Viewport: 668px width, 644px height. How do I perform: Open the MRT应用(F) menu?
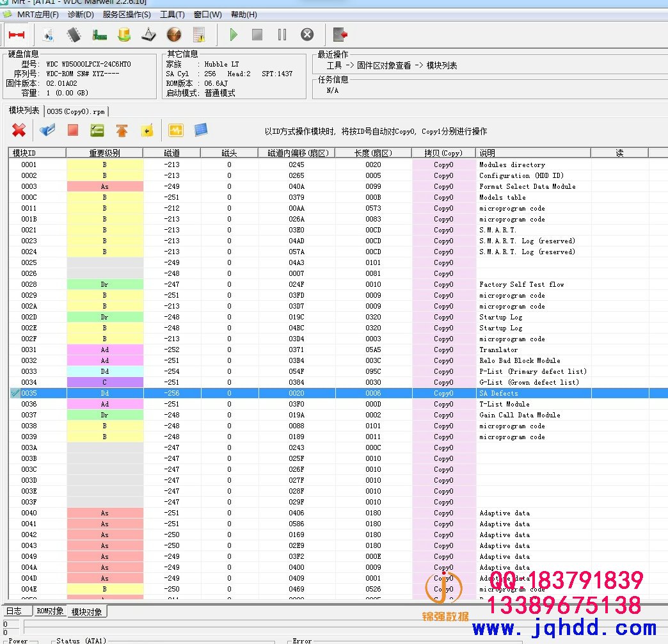tap(38, 15)
